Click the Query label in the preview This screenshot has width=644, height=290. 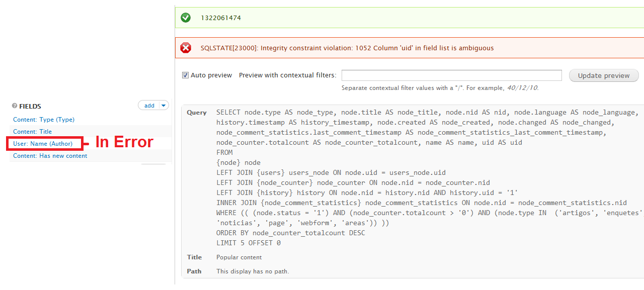click(196, 112)
